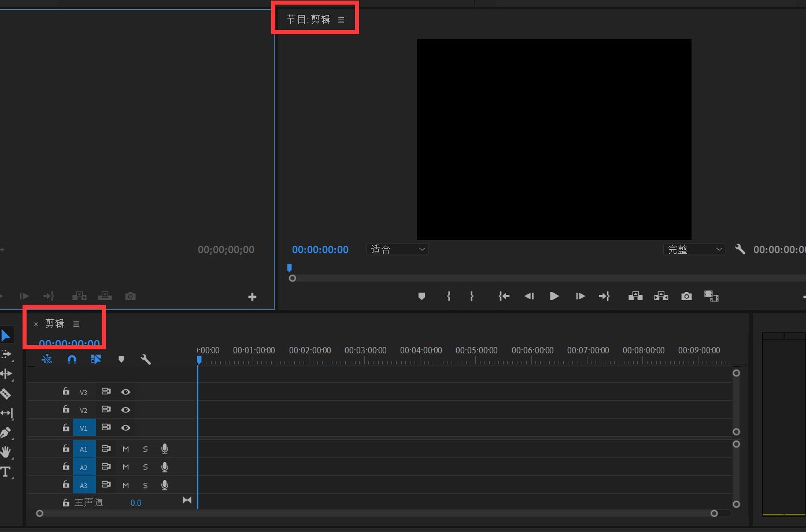Open the 剪辑 timeline panel menu icon

pos(76,324)
